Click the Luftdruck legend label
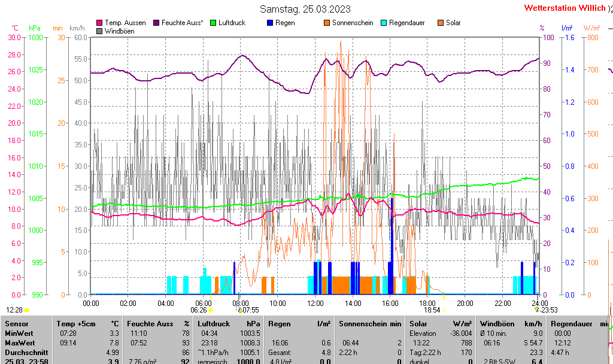The image size is (613, 364). 232,23
